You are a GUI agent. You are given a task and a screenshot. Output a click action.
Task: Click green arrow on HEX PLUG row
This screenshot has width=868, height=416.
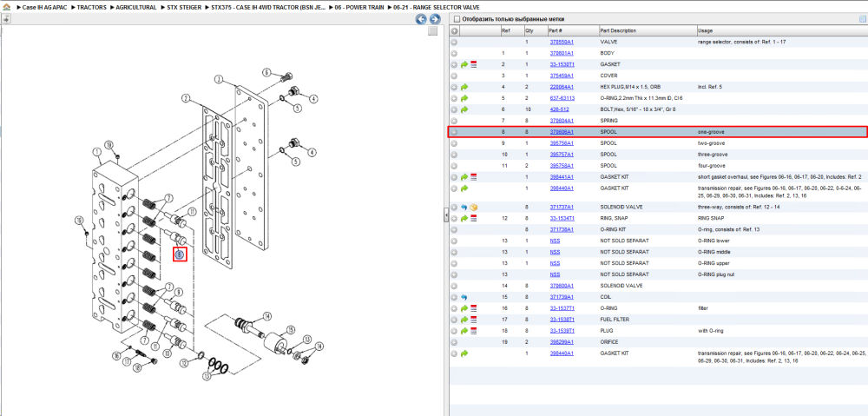coord(464,87)
